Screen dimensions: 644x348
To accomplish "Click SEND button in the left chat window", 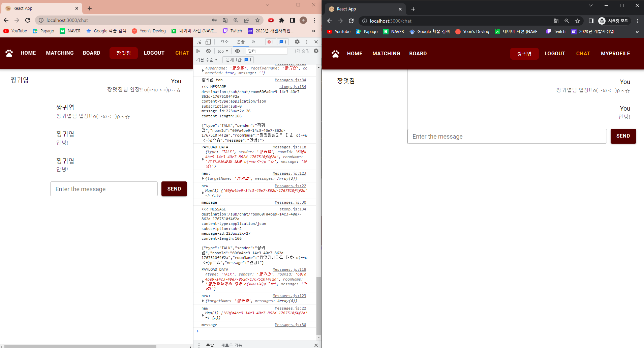I will (174, 189).
